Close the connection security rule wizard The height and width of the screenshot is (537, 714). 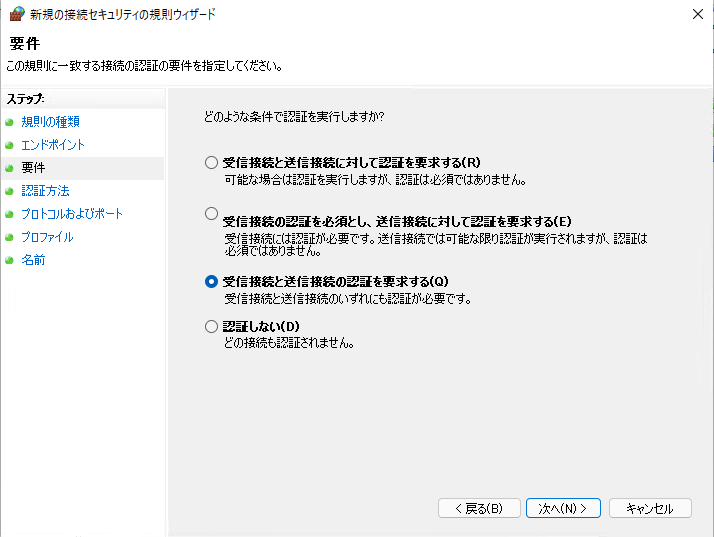(698, 14)
